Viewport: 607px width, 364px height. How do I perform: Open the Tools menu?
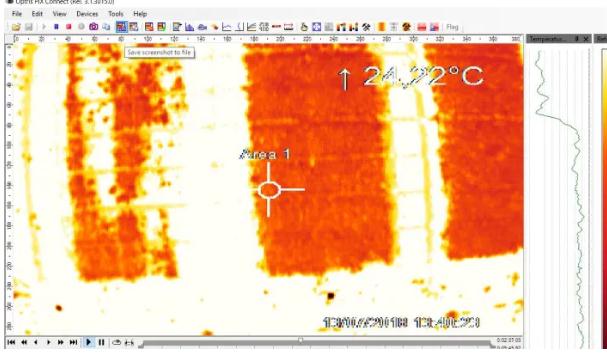click(x=116, y=14)
